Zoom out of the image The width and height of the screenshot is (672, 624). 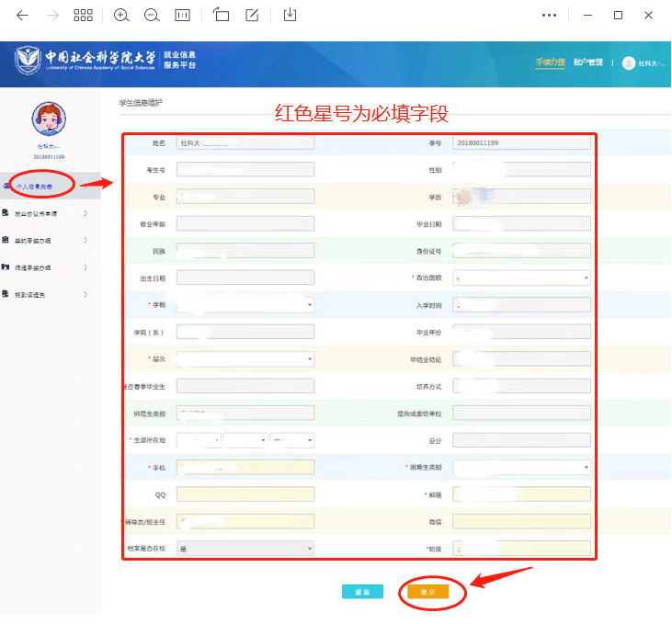pyautogui.click(x=152, y=16)
